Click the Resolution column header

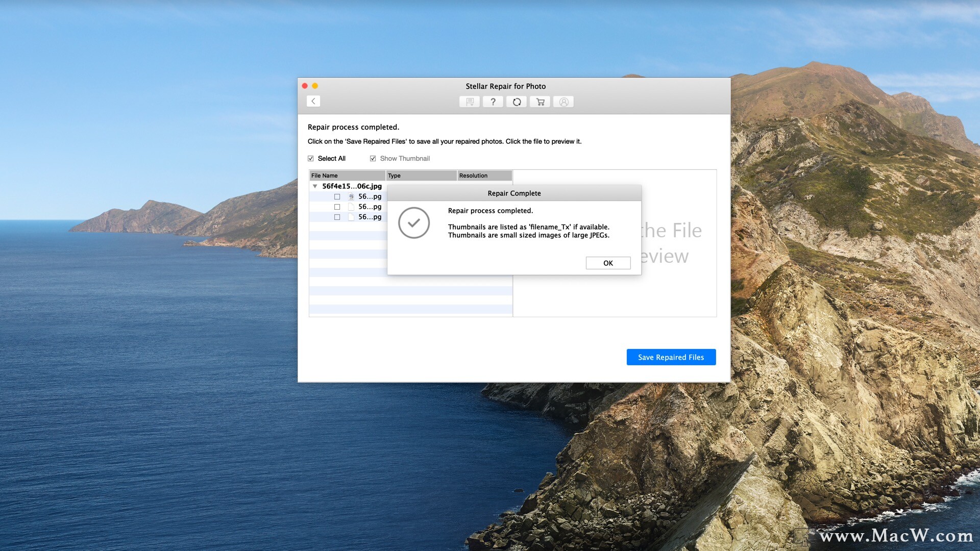tap(485, 176)
